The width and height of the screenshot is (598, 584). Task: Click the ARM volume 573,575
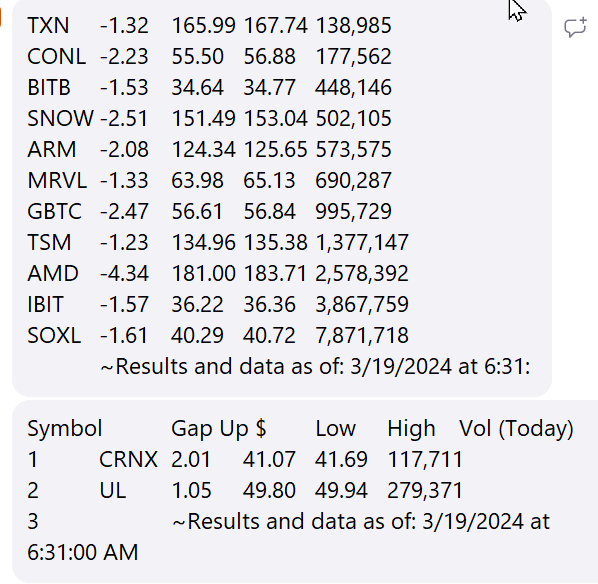(354, 149)
